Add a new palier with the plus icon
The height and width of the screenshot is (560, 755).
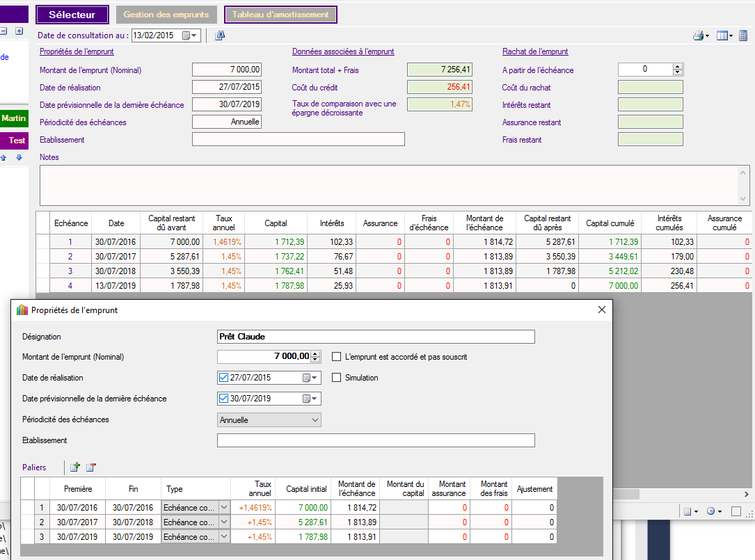pyautogui.click(x=75, y=467)
